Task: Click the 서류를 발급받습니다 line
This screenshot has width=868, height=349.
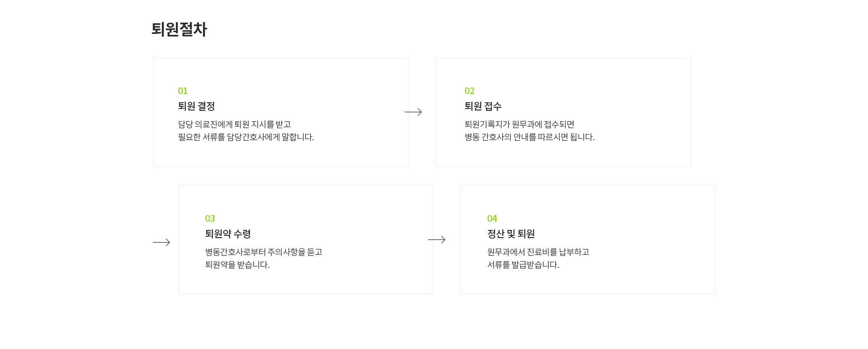Action: pos(524,264)
